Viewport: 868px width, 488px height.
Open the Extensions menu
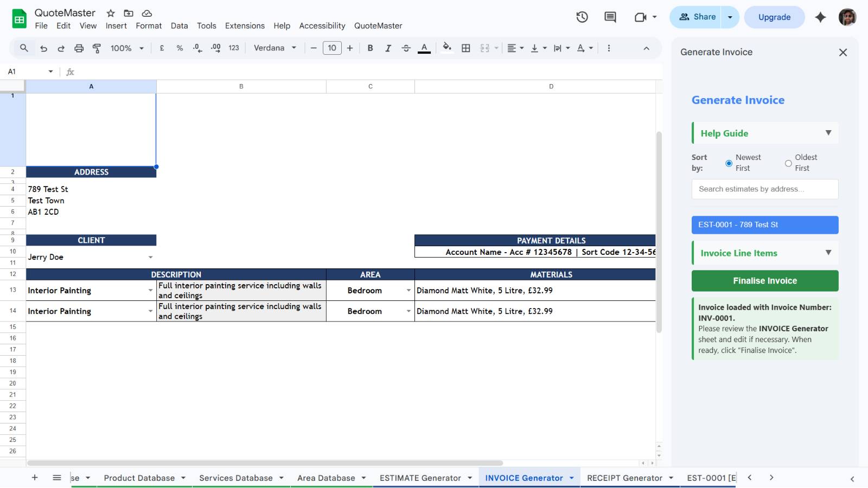point(245,25)
